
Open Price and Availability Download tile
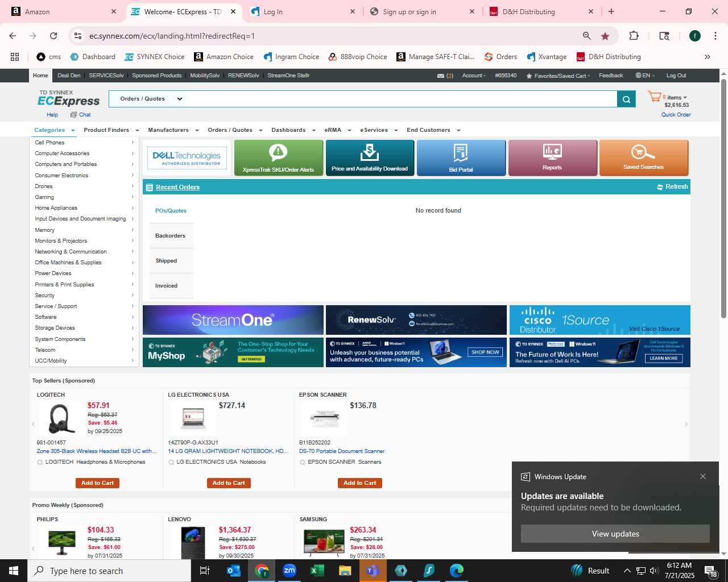pos(370,158)
